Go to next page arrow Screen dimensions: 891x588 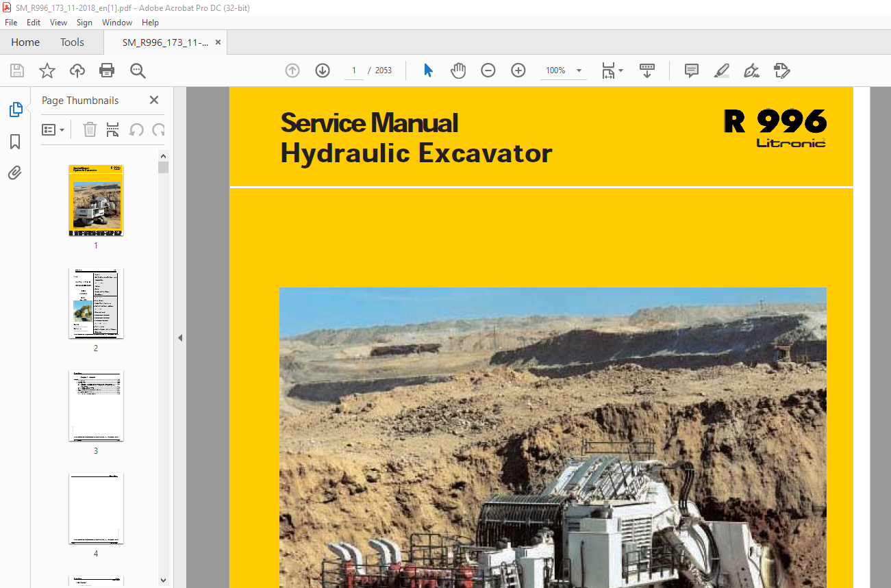(323, 71)
